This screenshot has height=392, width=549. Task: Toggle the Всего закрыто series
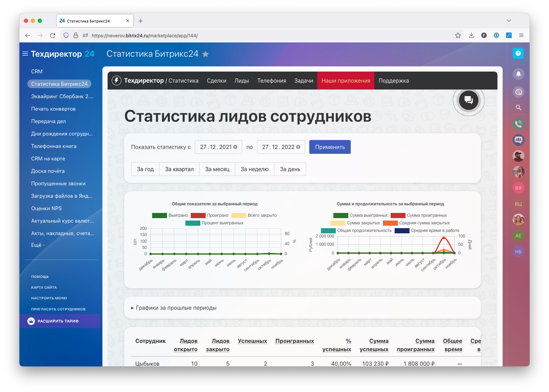254,215
